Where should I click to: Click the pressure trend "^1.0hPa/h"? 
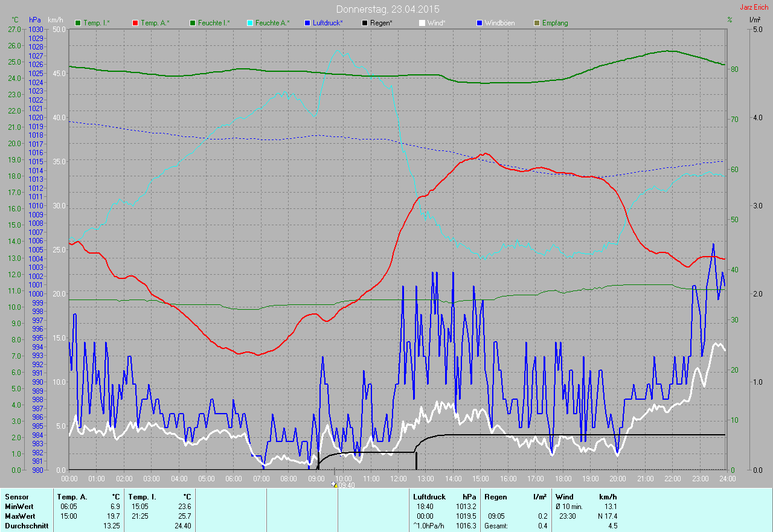[x=429, y=525]
